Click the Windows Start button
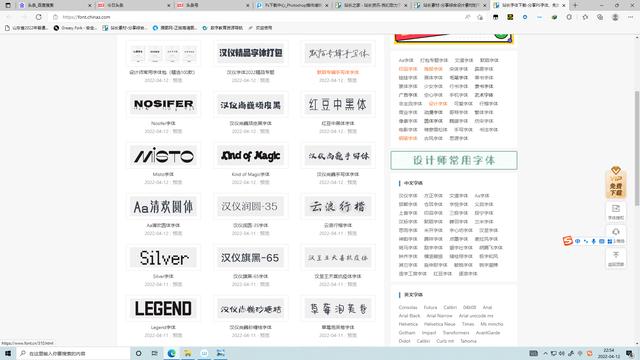 8,353
